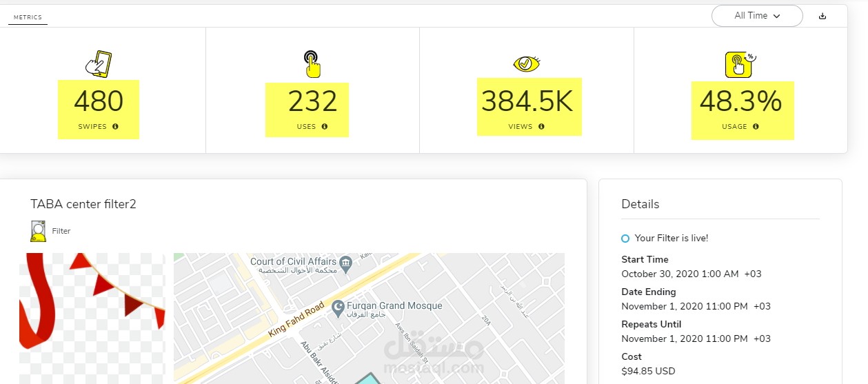Viewport: 868px width, 384px height.
Task: Click the swipes phone icon
Action: click(x=98, y=63)
